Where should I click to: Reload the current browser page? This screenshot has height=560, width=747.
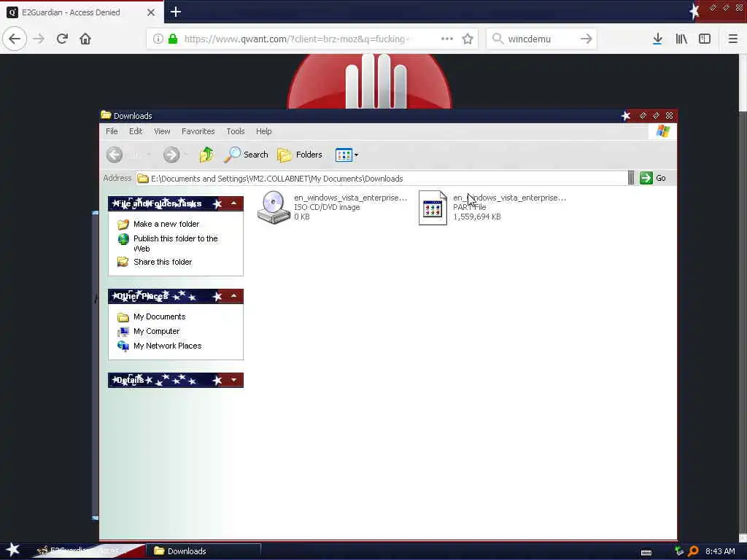62,39
